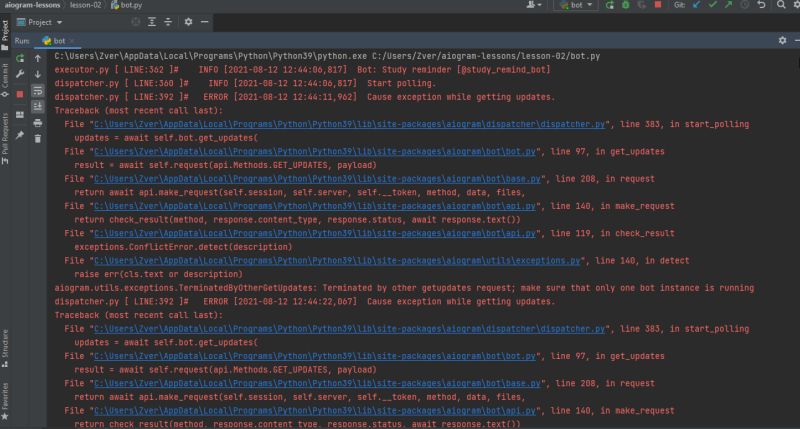Open the Project view dropdown
Screen dimensions: 800x429
click(40, 22)
